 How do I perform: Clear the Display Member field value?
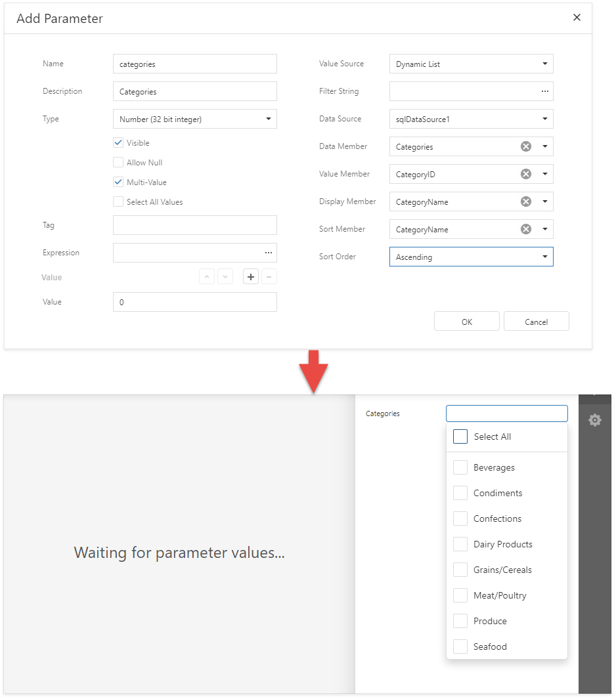click(x=525, y=201)
